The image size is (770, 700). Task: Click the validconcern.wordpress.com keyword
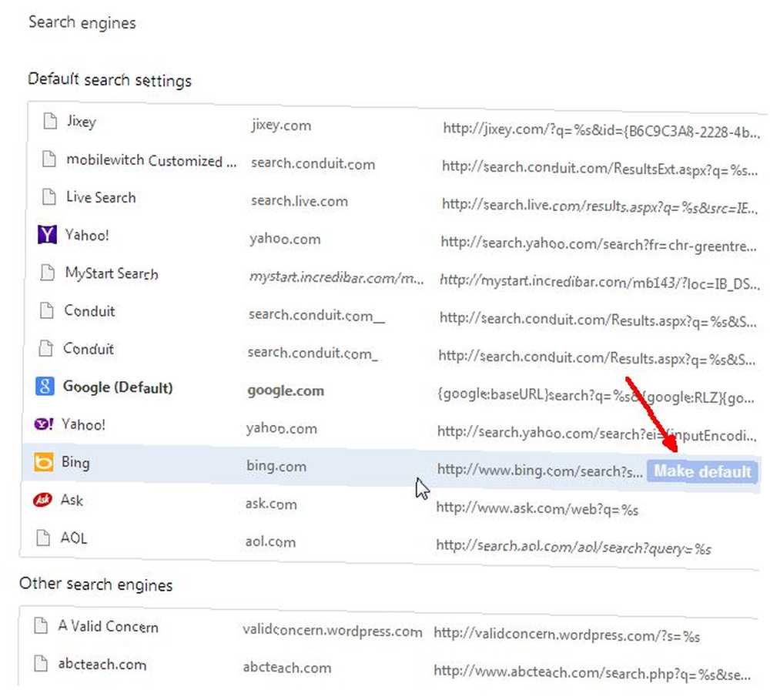tap(333, 631)
